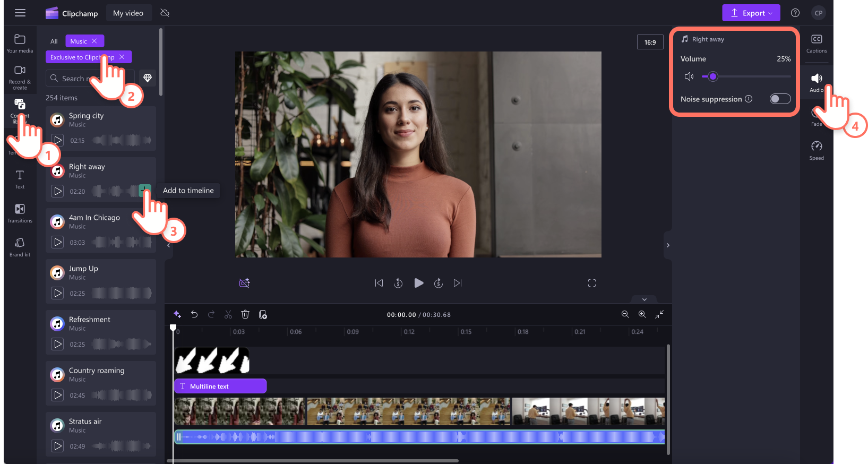Screen dimensions: 868x464
Task: Show Noise suppression info tooltip
Action: click(x=749, y=99)
